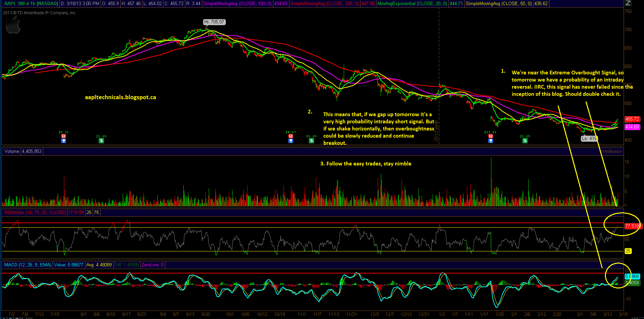This screenshot has width=644, height=319.
Task: Click the red earnings phone icon under $8.67
Action: point(291,136)
